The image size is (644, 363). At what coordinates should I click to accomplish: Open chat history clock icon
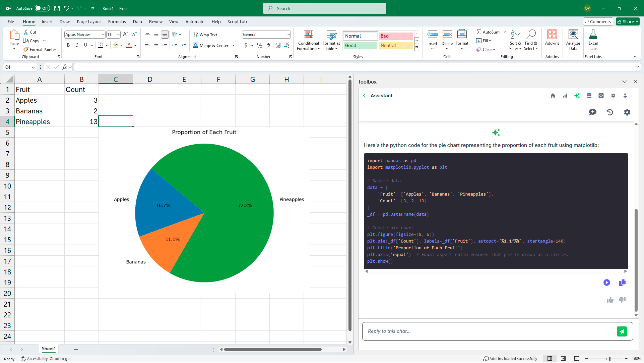[610, 112]
